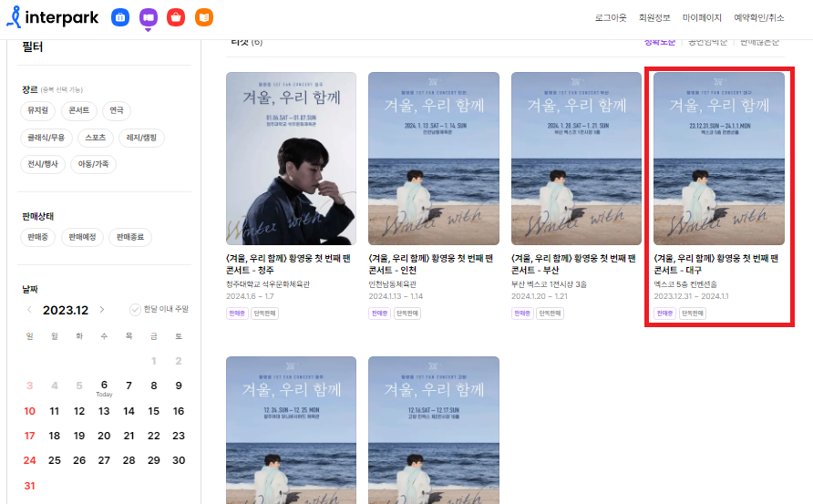Check the 한달 이내 주말 option

pos(159,309)
